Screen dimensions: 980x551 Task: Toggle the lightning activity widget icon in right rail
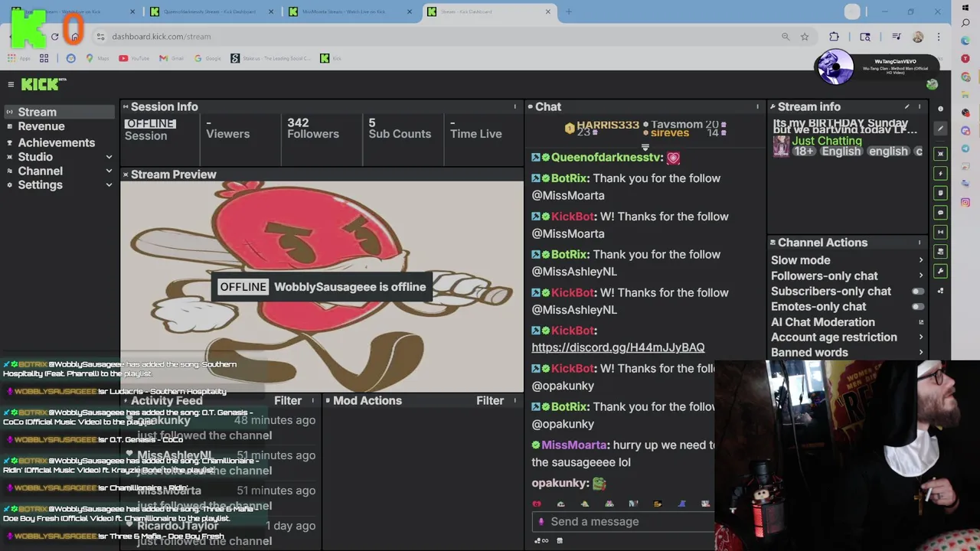[x=941, y=174]
